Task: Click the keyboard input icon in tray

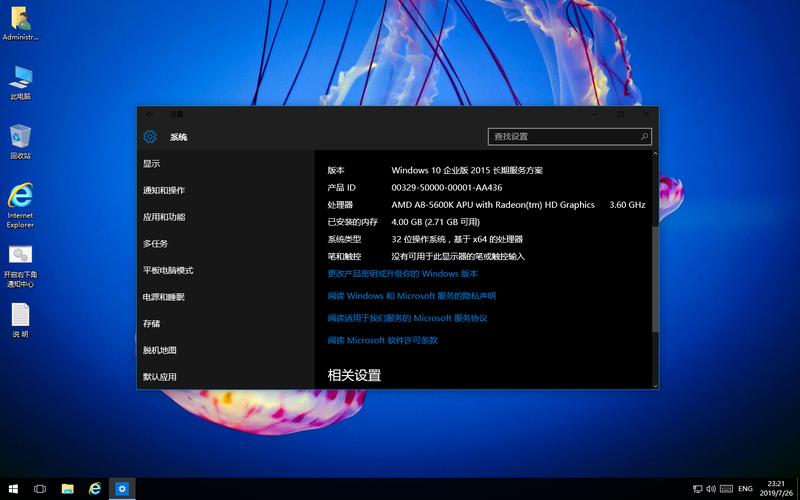Action: point(727,489)
